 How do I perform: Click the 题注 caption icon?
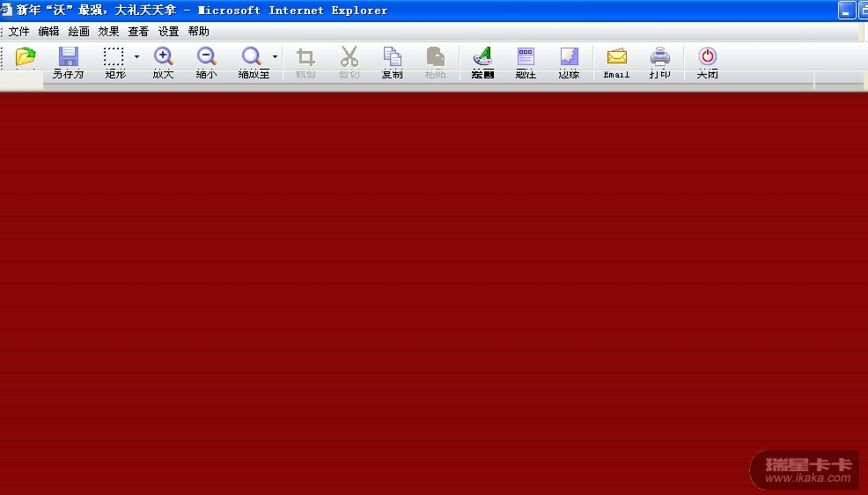(526, 56)
